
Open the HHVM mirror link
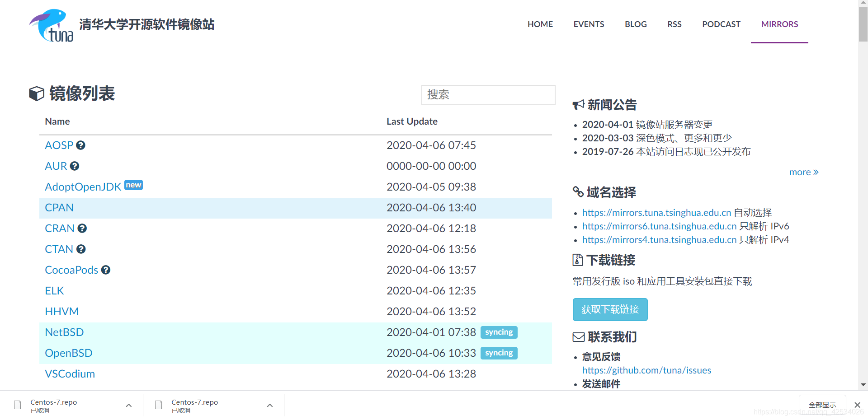coord(62,312)
